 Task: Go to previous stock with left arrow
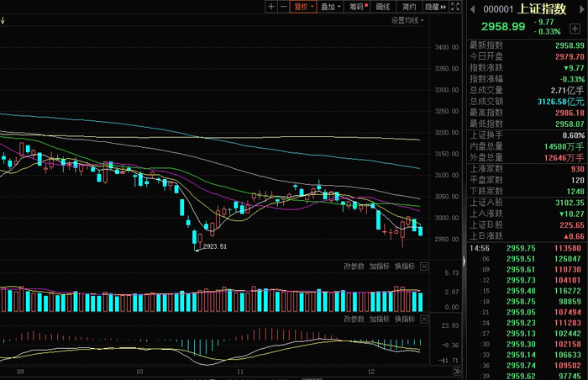click(472, 9)
